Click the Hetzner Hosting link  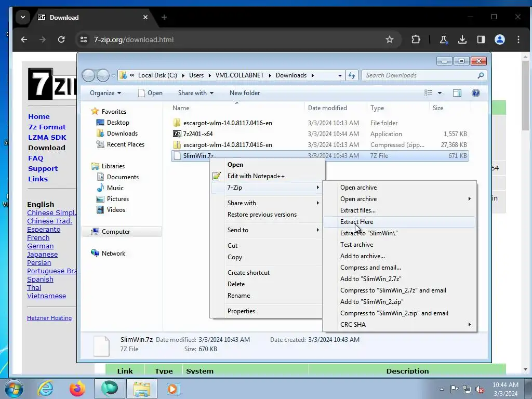[x=49, y=318]
